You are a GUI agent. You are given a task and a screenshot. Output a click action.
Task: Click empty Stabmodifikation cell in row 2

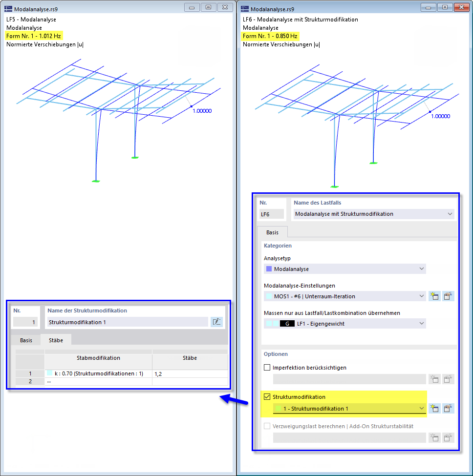[x=98, y=381]
